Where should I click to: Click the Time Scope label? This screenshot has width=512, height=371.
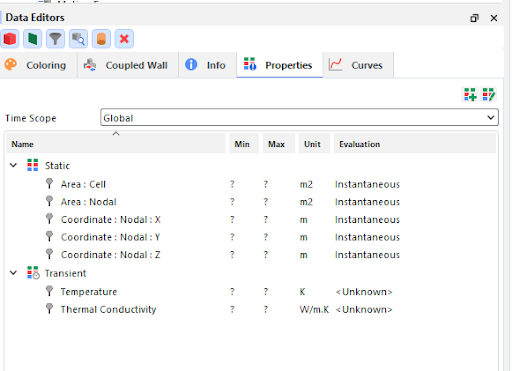click(31, 118)
